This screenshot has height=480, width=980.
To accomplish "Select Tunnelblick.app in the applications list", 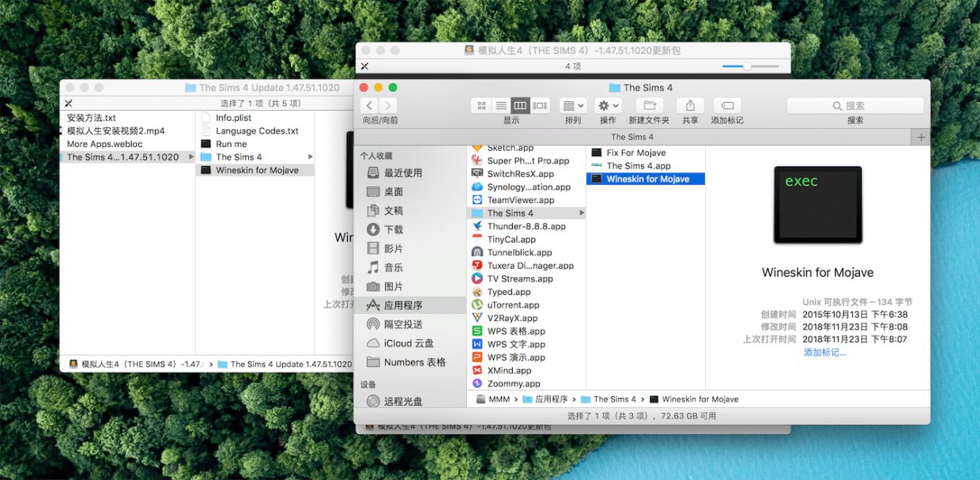I will pyautogui.click(x=527, y=252).
